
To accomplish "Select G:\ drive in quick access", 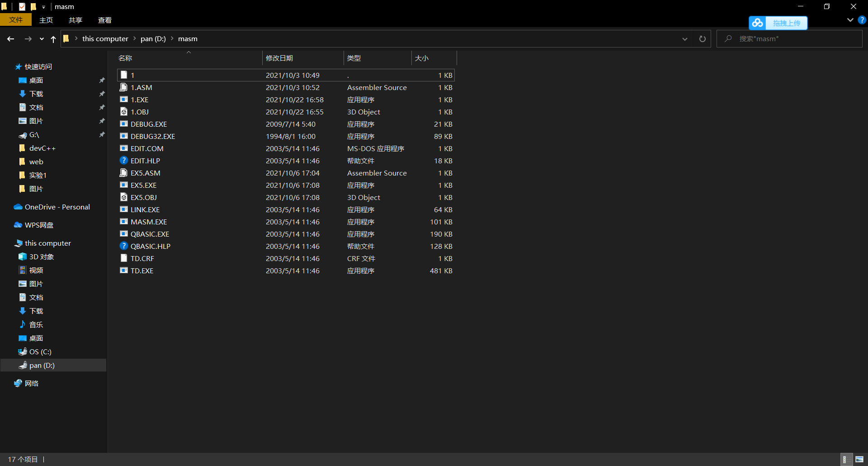I will [34, 135].
